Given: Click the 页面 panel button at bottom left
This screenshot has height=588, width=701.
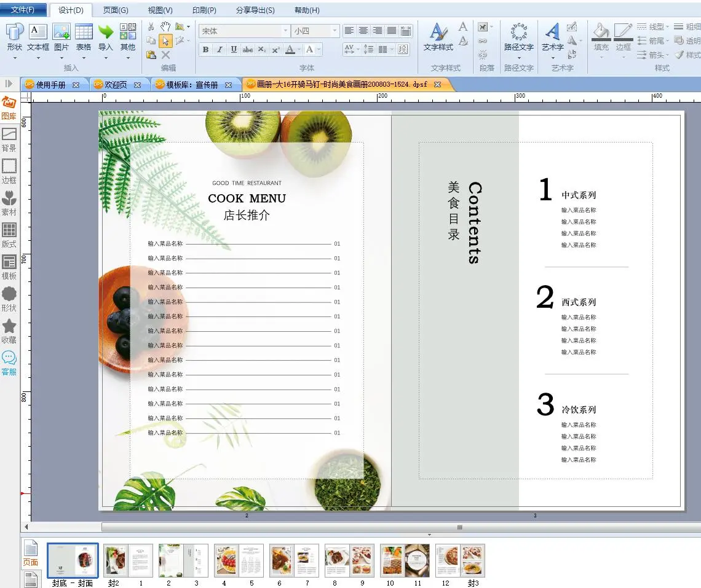Looking at the screenshot, I should pyautogui.click(x=30, y=553).
